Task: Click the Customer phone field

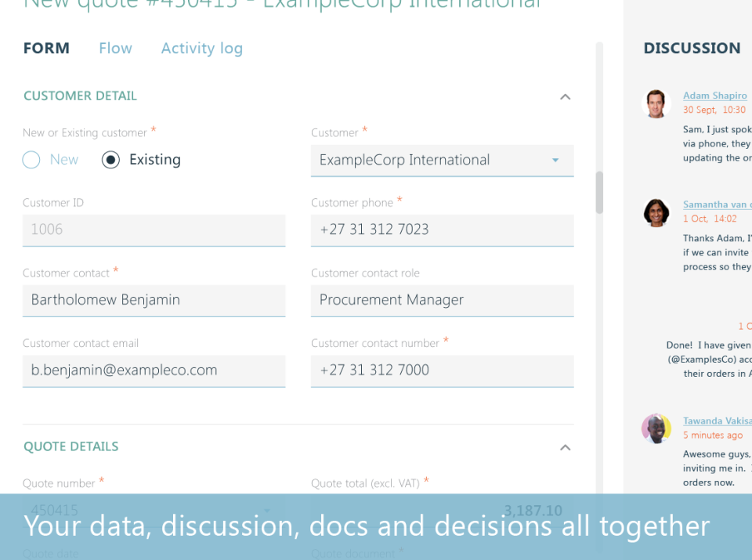Action: [x=442, y=229]
